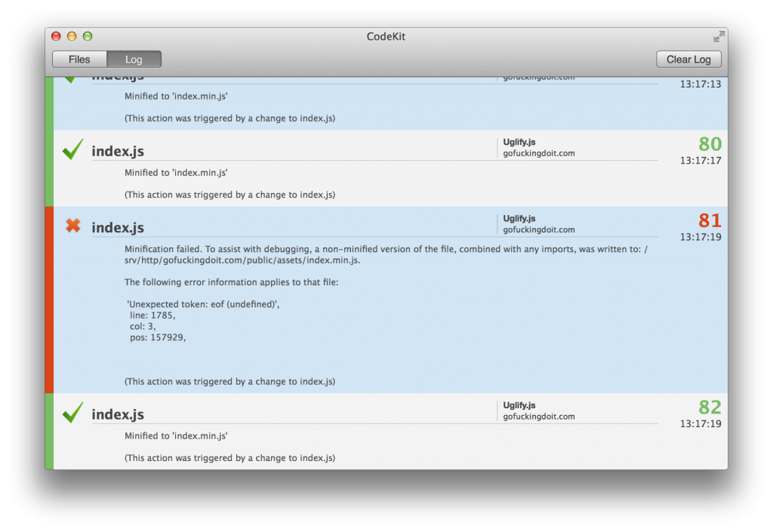Viewport: 773px width, 532px height.
Task: Click the 'Unexpected token: eof' error line
Action: (x=202, y=303)
